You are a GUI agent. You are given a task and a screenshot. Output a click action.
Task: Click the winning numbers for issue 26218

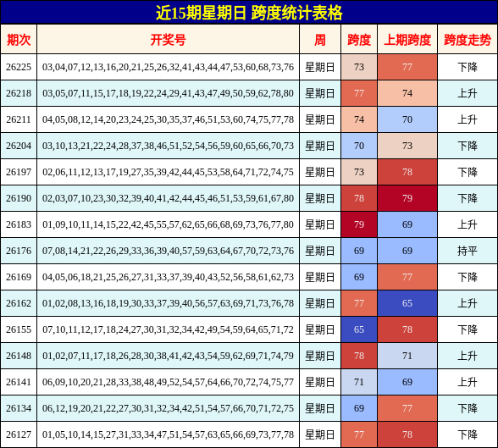(x=168, y=93)
